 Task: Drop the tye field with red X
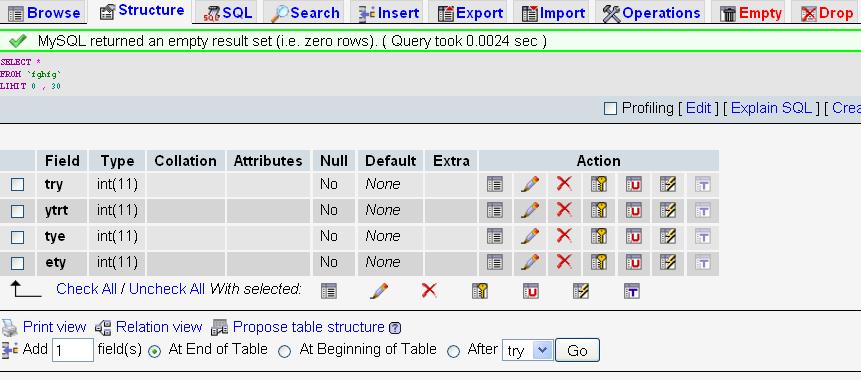(x=564, y=236)
